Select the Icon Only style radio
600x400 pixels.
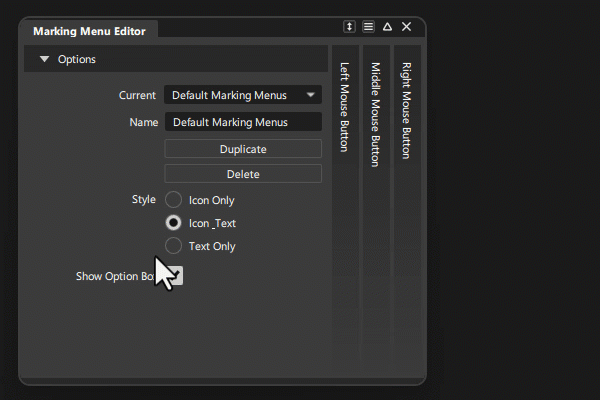click(x=174, y=200)
